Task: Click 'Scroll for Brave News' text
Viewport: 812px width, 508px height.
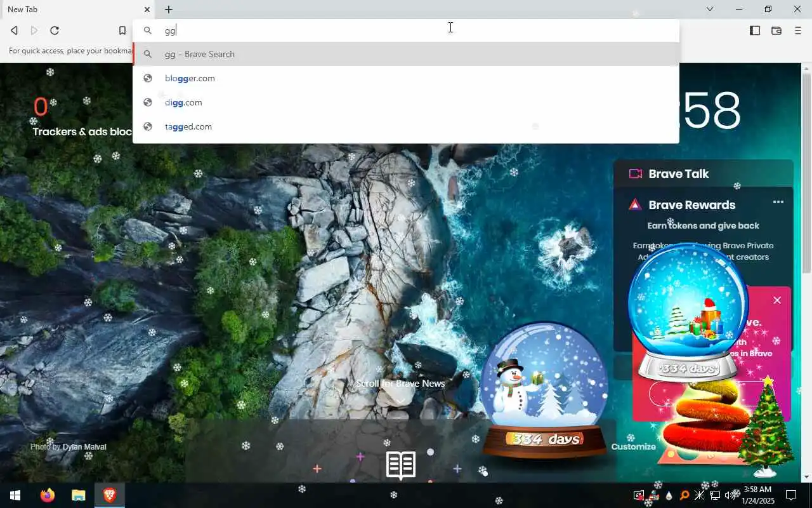Action: point(400,384)
